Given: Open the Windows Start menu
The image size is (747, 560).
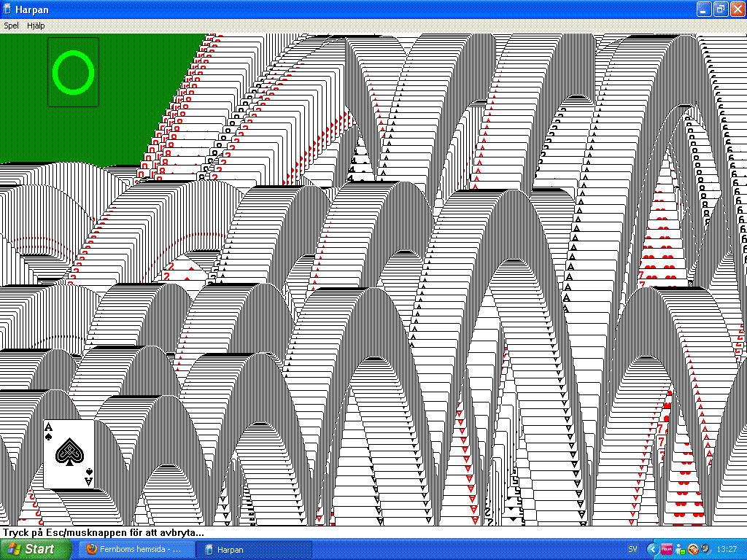Looking at the screenshot, I should (x=36, y=549).
